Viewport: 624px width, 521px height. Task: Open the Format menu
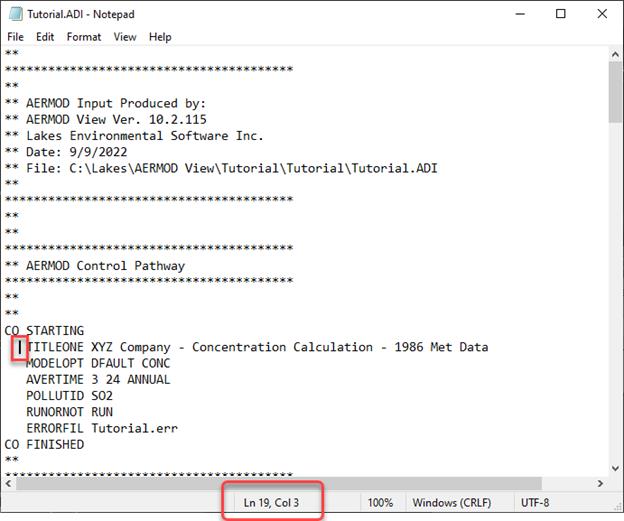[84, 37]
